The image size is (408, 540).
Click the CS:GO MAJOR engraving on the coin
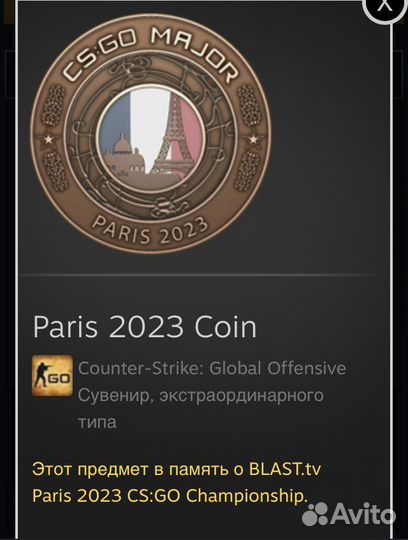[x=150, y=53]
